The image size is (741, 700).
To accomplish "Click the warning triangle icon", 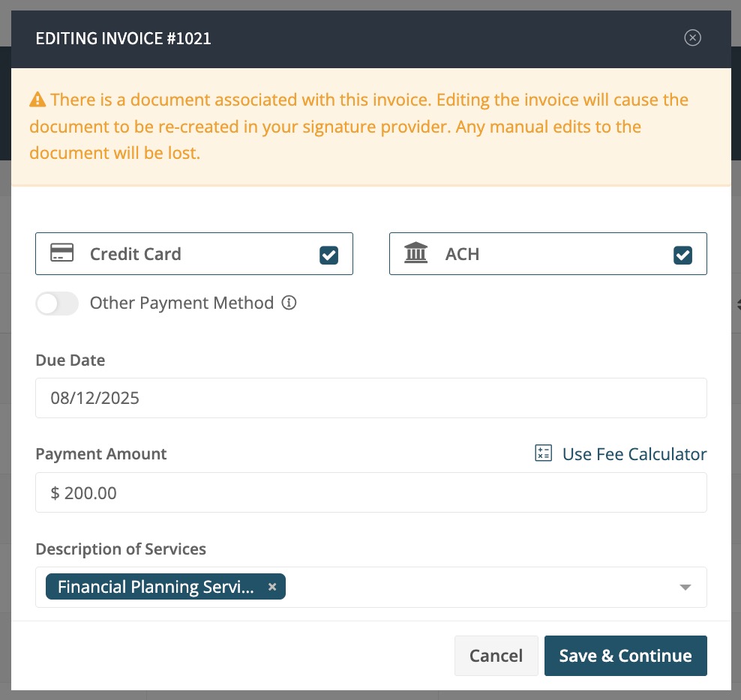I will [x=37, y=100].
